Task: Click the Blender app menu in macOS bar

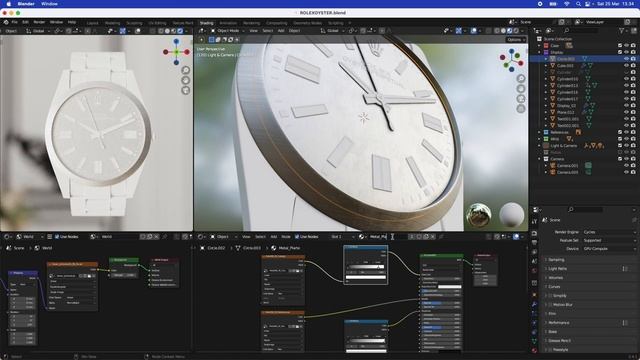Action: (x=26, y=4)
